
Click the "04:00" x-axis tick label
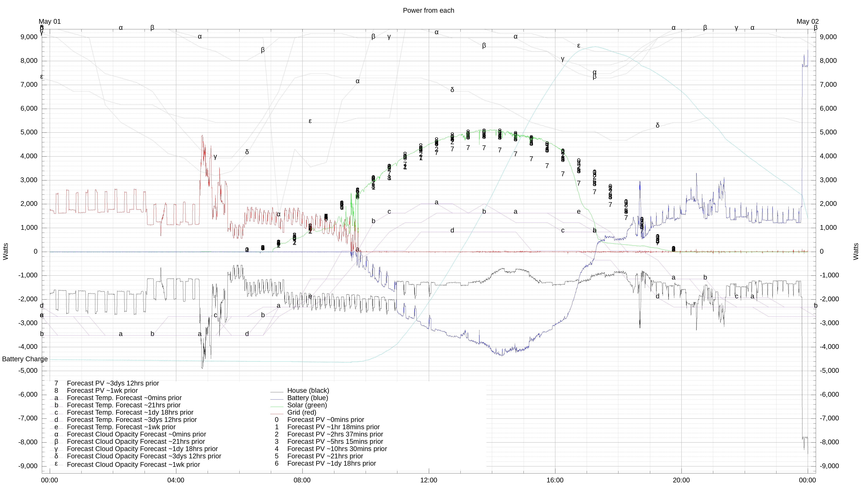[176, 480]
